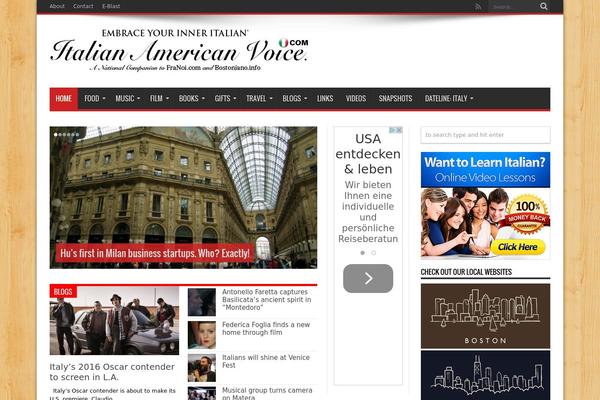
Task: Click the CHECK OUT OUR LOCAL WEBSITES heading
Action: coord(466,272)
